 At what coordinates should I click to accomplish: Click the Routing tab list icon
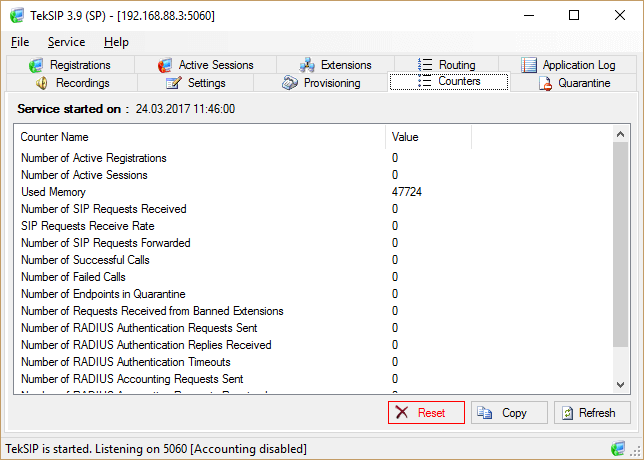[x=425, y=65]
